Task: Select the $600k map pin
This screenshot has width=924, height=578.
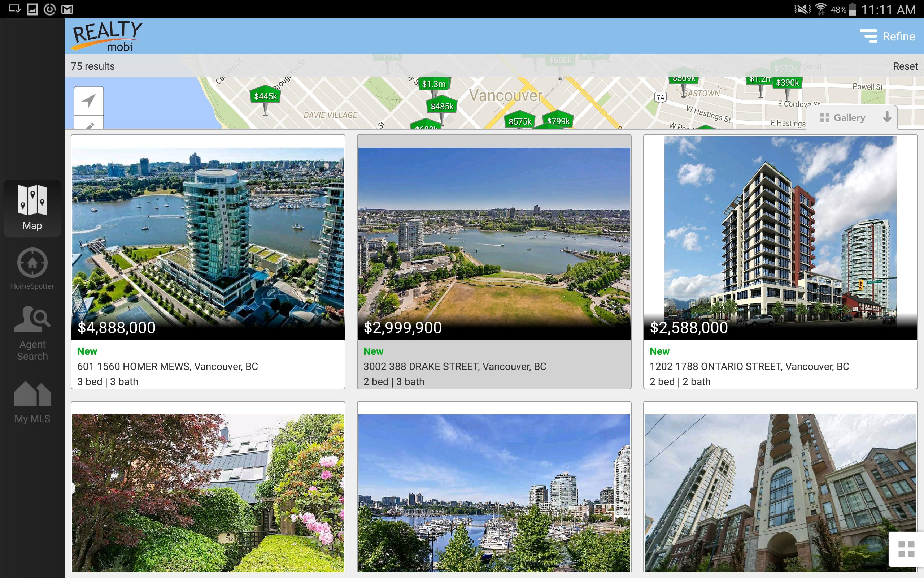Action: tap(560, 60)
